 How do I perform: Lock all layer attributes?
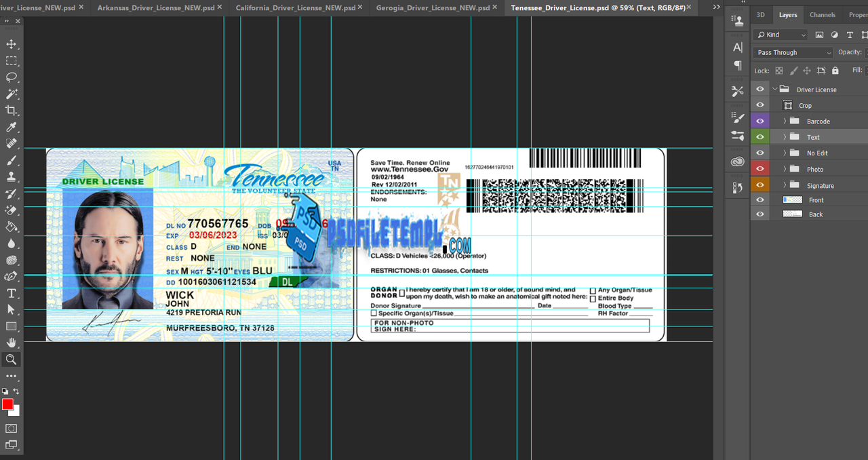pyautogui.click(x=835, y=71)
